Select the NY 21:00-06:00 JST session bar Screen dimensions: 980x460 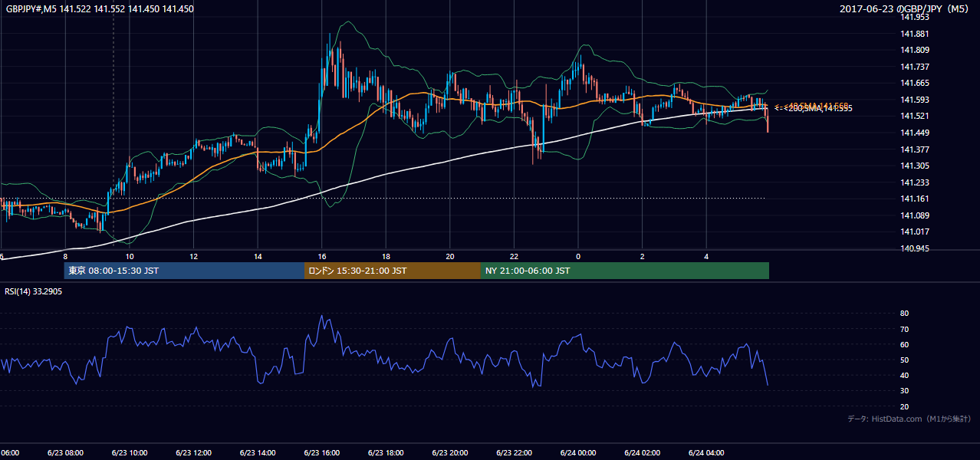(x=625, y=271)
